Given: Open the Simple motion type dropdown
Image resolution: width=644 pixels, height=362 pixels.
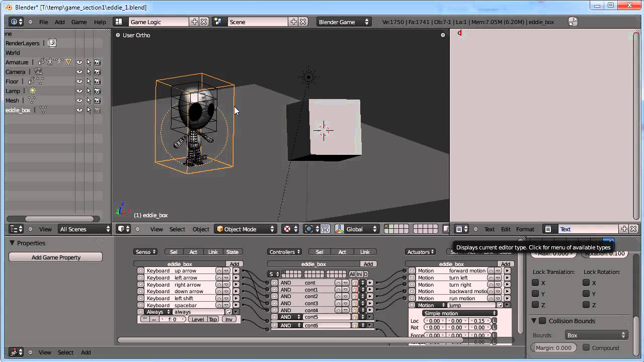Looking at the screenshot, I should (x=460, y=313).
